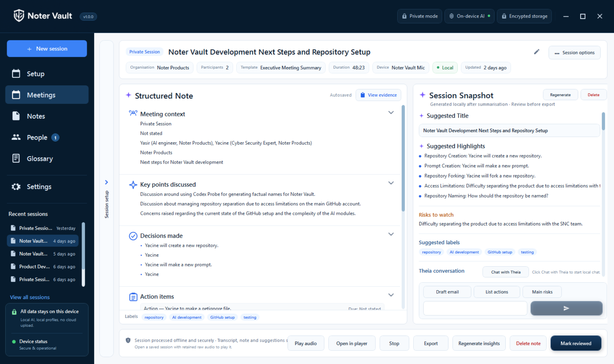Click the Stop button

[x=394, y=343]
